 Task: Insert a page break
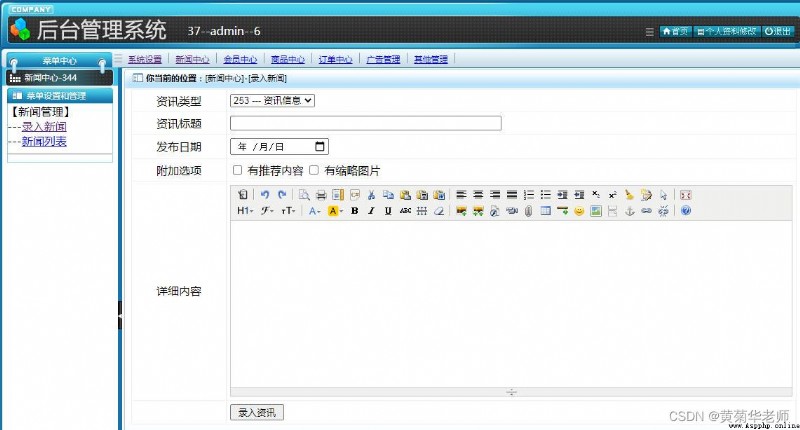click(613, 211)
